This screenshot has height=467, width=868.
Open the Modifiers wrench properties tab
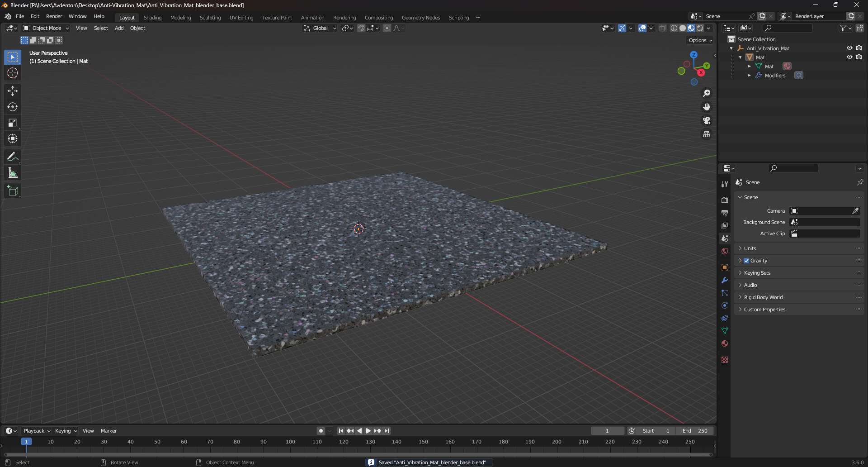[x=725, y=280]
